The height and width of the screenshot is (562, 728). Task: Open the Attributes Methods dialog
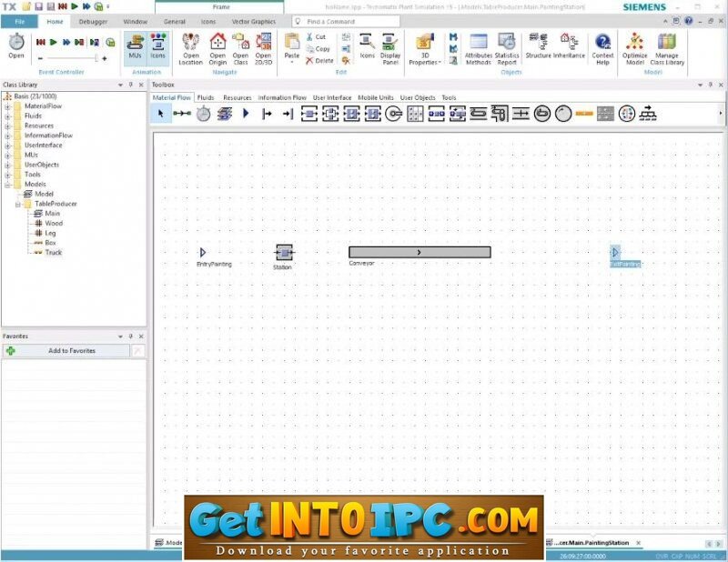(x=479, y=49)
